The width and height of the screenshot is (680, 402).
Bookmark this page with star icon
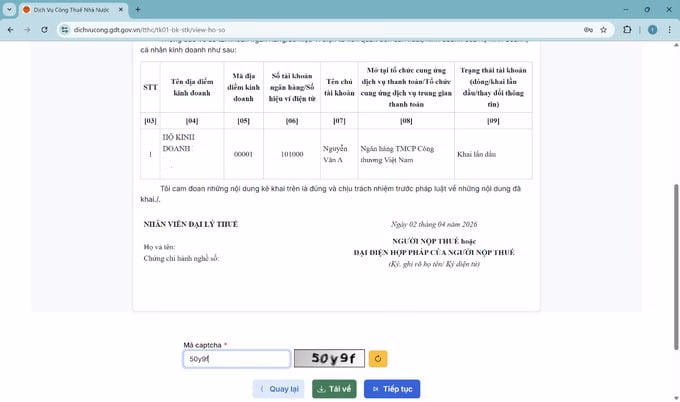pos(604,30)
